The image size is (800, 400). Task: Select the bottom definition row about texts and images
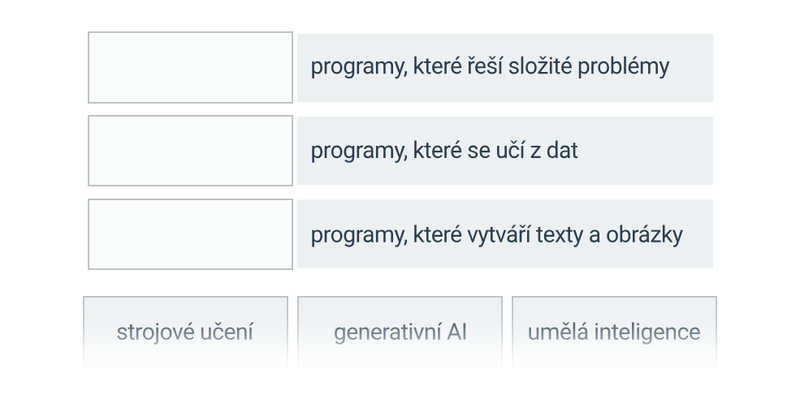[x=504, y=234]
